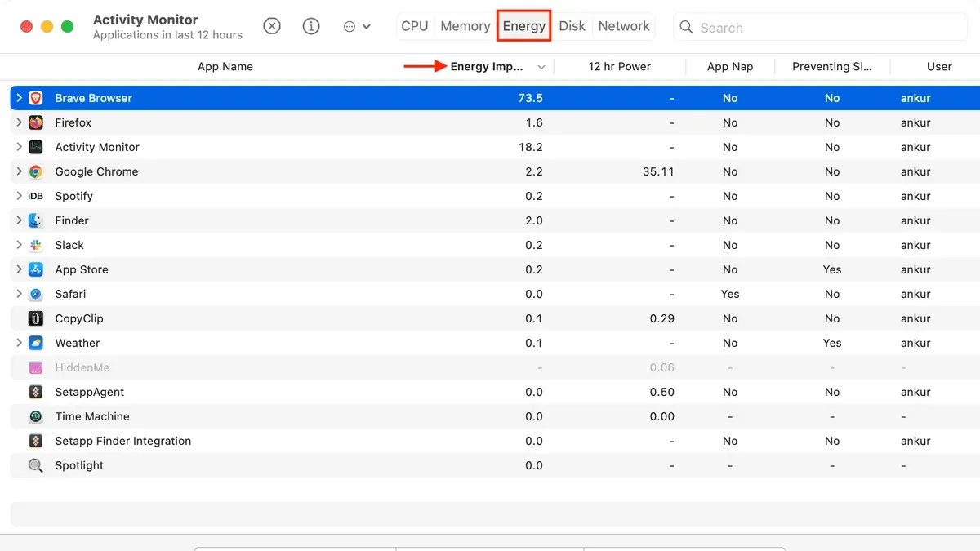
Task: Expand the Safari process row
Action: pyautogui.click(x=19, y=294)
